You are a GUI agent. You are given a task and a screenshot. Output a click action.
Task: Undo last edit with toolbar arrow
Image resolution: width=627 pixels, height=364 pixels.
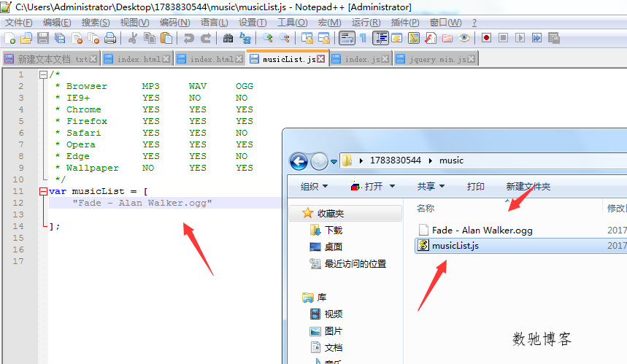click(188, 39)
